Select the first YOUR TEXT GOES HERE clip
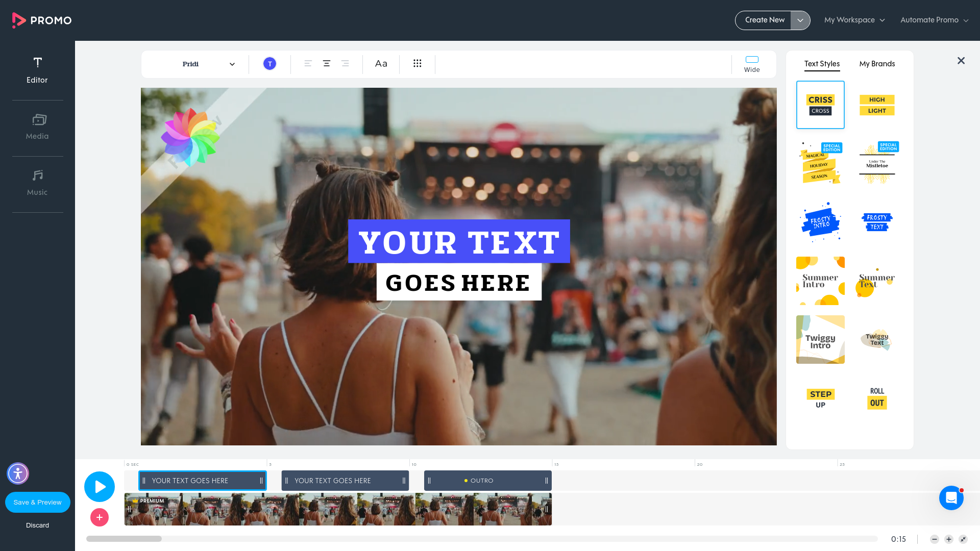The height and width of the screenshot is (551, 980). pos(203,481)
